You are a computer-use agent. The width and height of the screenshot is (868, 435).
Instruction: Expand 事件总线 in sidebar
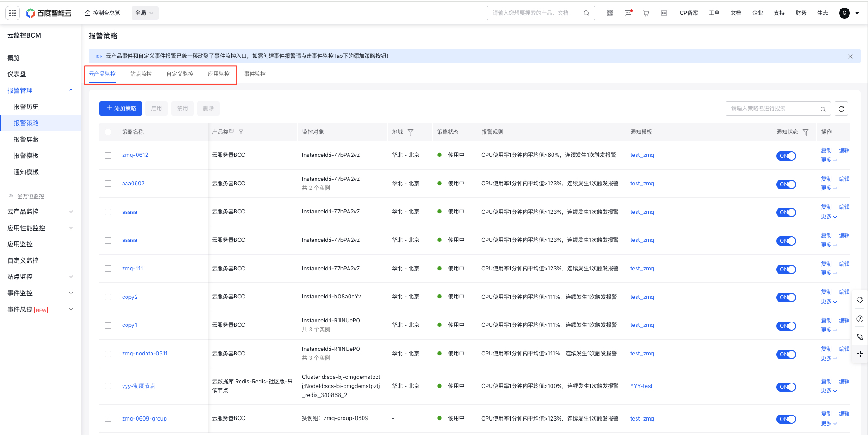[71, 309]
